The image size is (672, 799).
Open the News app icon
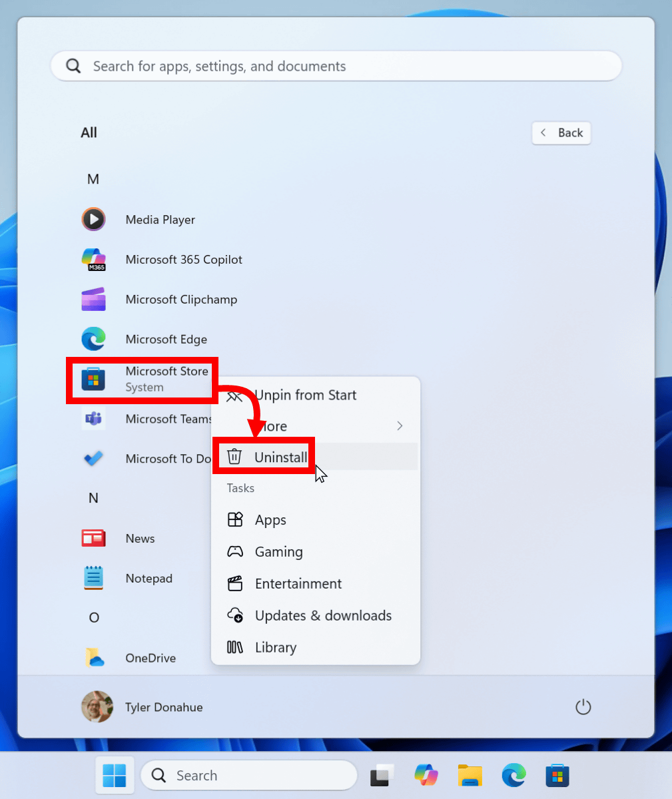93,538
